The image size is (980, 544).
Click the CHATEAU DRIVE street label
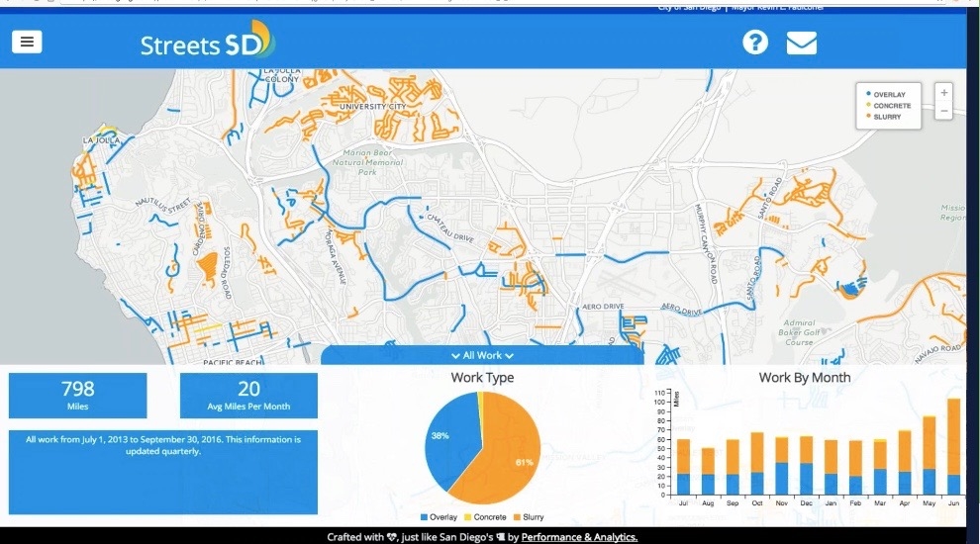pos(450,227)
